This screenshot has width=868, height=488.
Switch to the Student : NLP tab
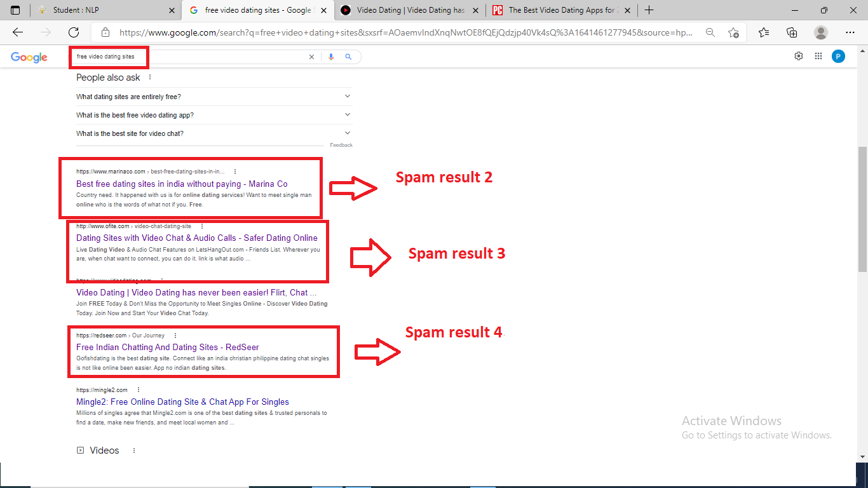[x=105, y=10]
